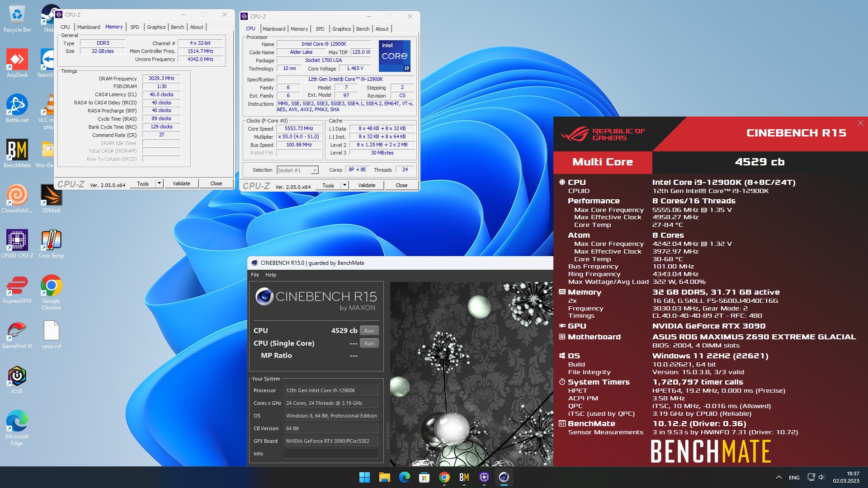The width and height of the screenshot is (868, 488).
Task: Open Bench tab in the right CPU-Z window (CPU tab)
Action: [x=363, y=29]
